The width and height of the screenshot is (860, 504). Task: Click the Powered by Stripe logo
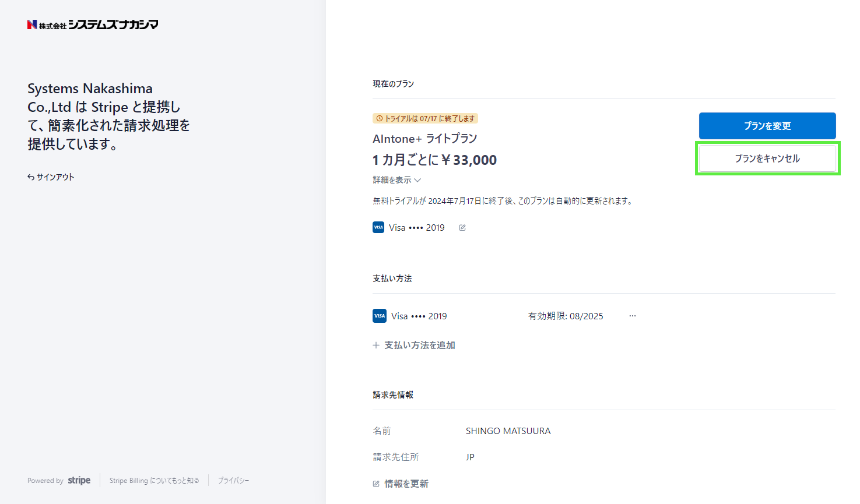point(79,481)
